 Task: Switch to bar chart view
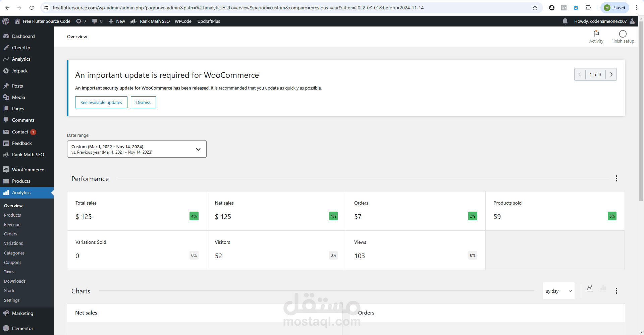tap(603, 288)
